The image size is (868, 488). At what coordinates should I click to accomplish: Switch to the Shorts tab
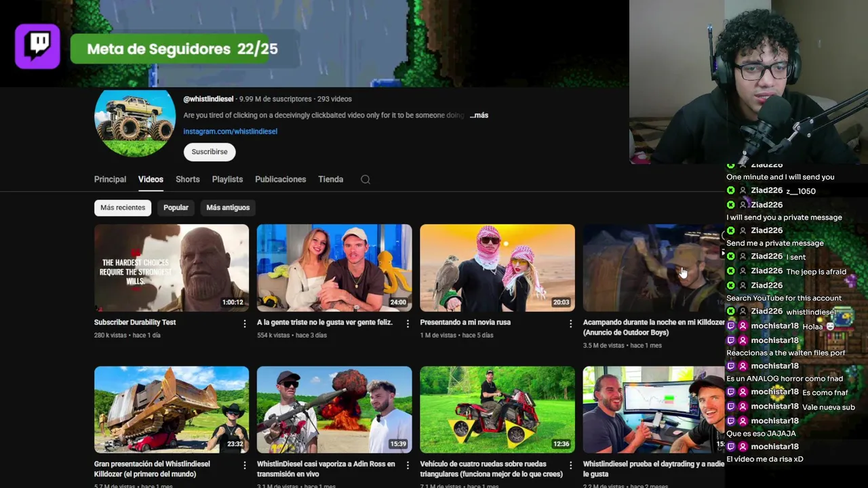pos(188,180)
